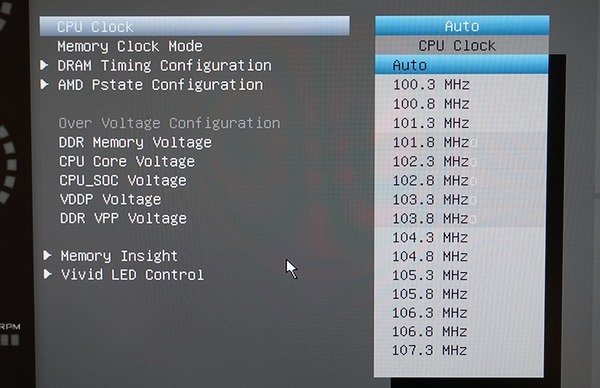This screenshot has width=600, height=388.
Task: Choose Auto in CPU Clock list
Action: tap(461, 65)
